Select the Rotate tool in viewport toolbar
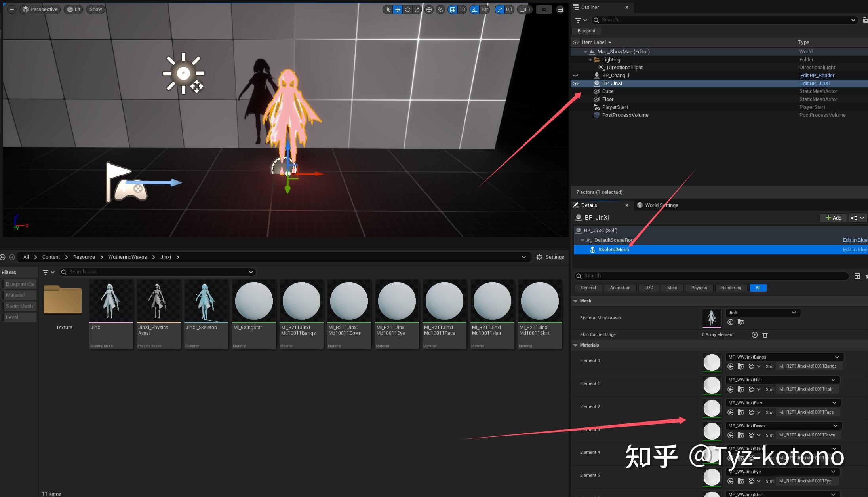Viewport: 868px width, 497px height. (x=407, y=9)
